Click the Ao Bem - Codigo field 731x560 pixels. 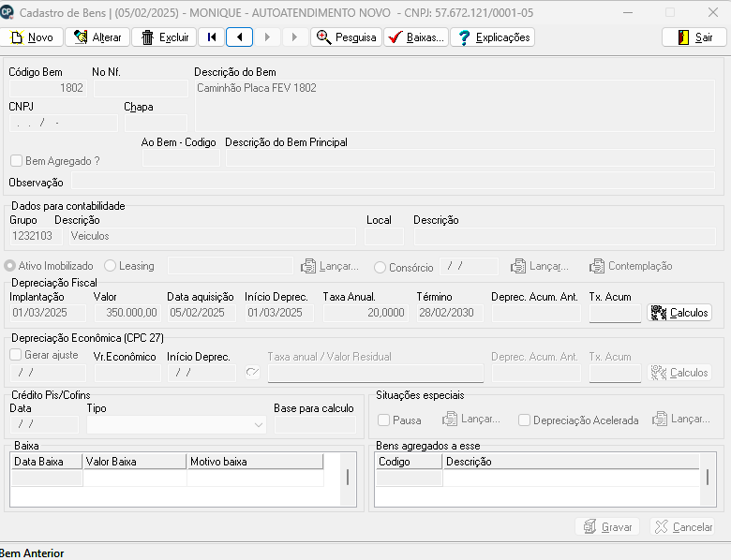[x=181, y=158]
